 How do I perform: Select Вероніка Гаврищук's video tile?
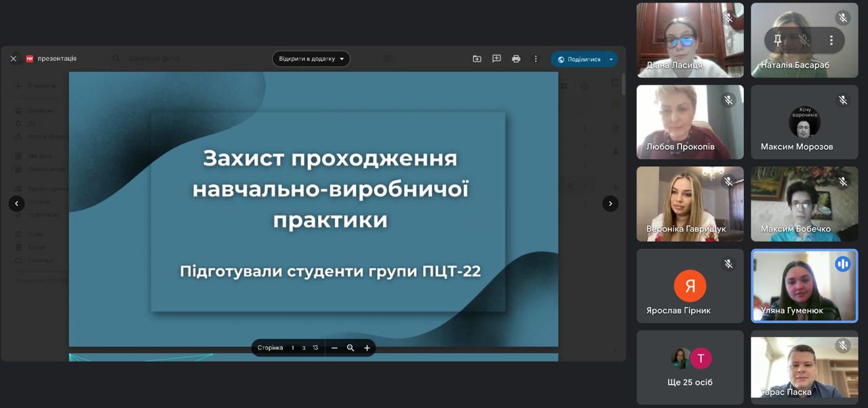click(690, 203)
